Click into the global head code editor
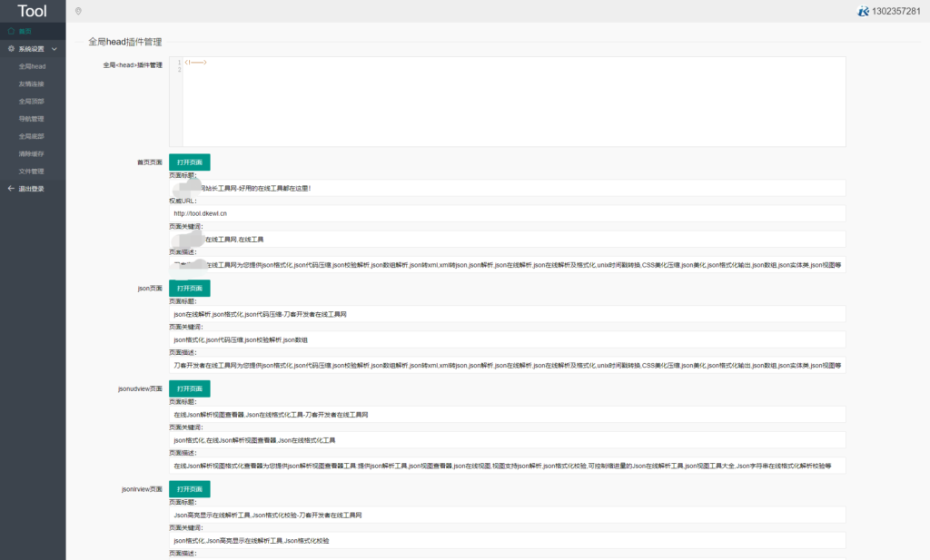This screenshot has height=560, width=930. 513,102
